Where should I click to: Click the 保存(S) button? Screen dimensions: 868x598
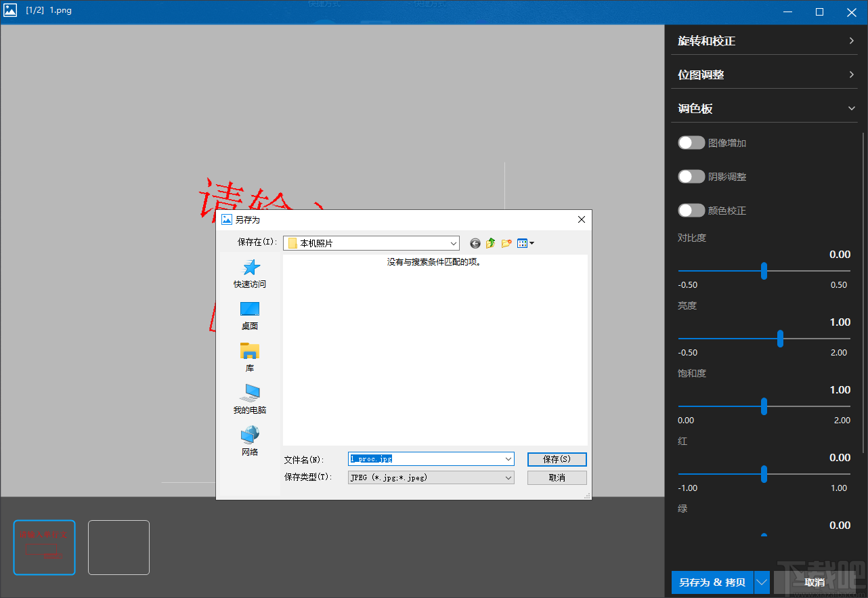(557, 459)
